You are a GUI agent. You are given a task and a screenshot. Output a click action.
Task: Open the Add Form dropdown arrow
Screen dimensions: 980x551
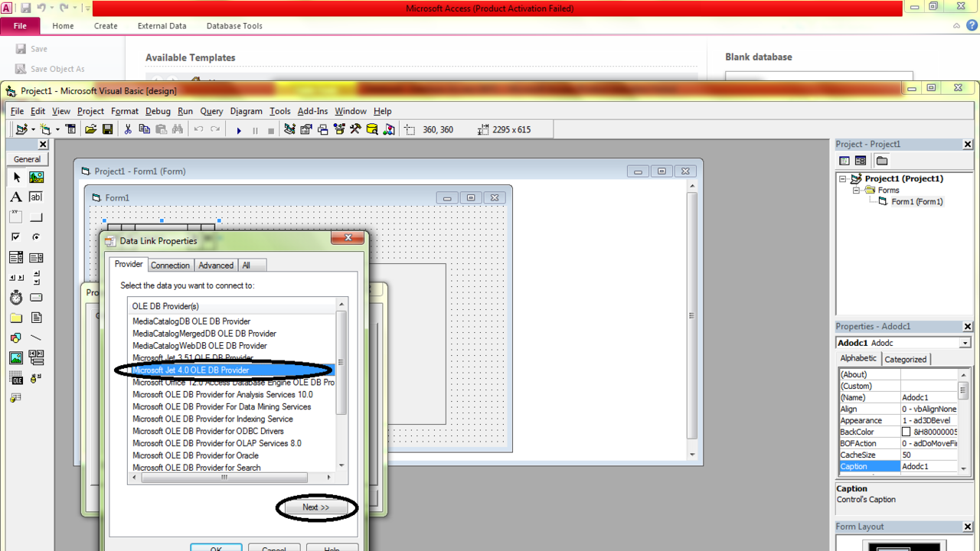[57, 130]
